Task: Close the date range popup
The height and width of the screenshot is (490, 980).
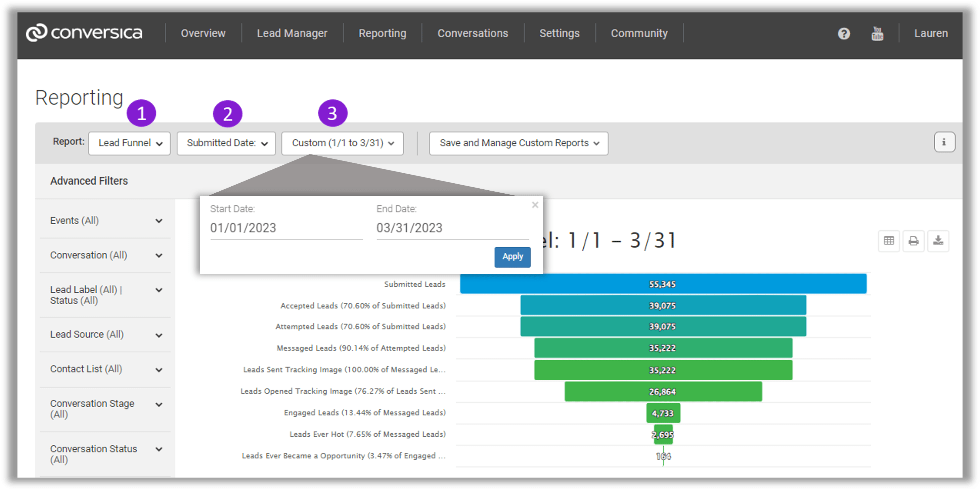Action: coord(535,205)
